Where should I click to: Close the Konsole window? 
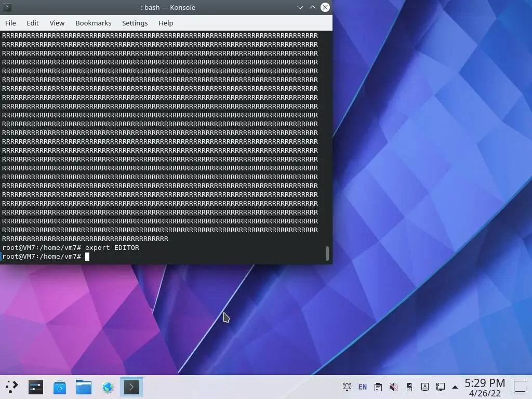[325, 7]
